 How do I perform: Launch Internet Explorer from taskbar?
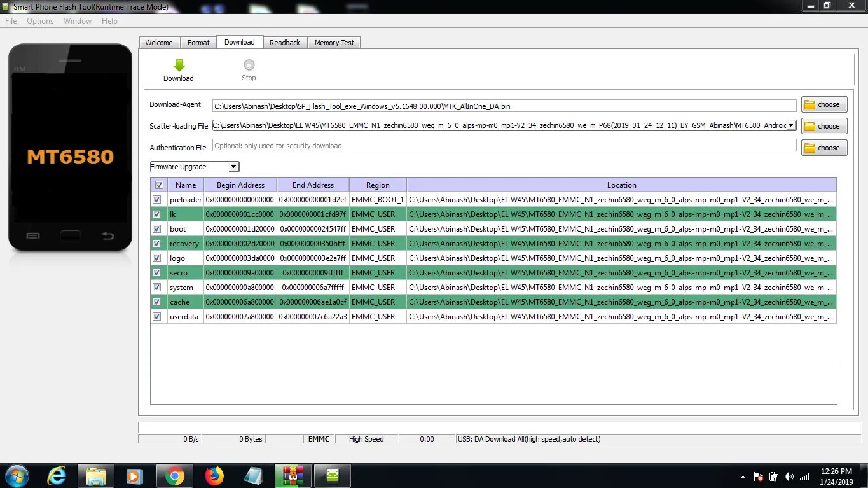point(57,476)
